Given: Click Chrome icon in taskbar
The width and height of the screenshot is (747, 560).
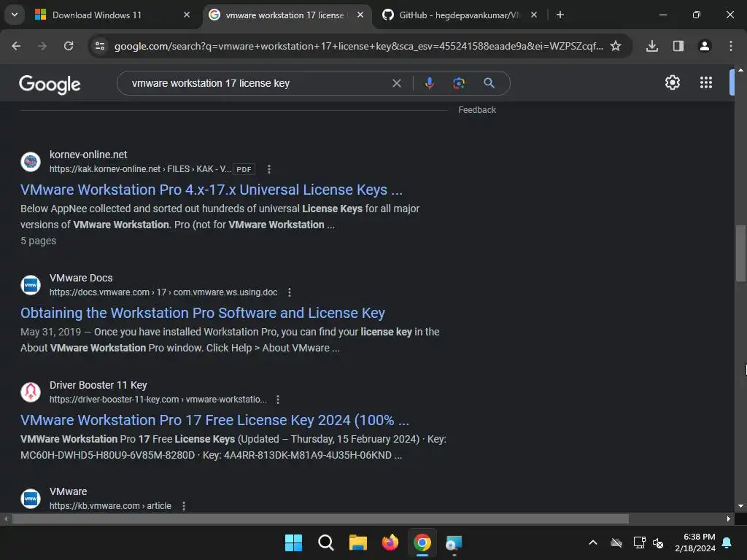Looking at the screenshot, I should point(422,542).
